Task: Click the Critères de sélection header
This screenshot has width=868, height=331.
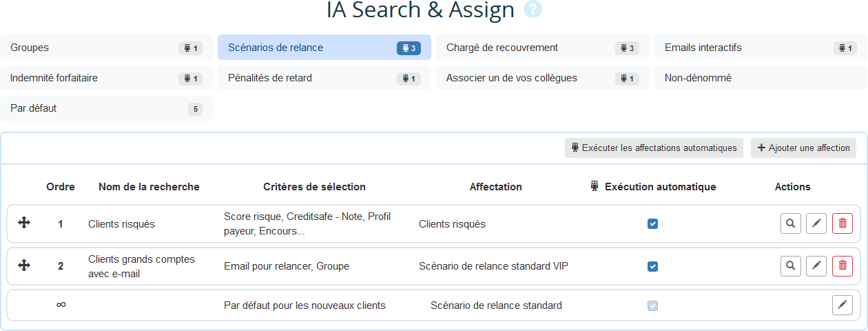Action: click(x=315, y=187)
